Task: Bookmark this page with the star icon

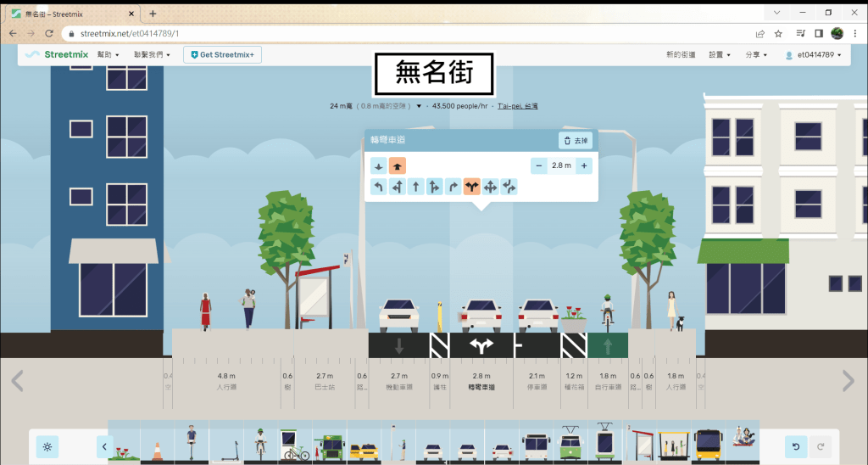Action: (778, 34)
